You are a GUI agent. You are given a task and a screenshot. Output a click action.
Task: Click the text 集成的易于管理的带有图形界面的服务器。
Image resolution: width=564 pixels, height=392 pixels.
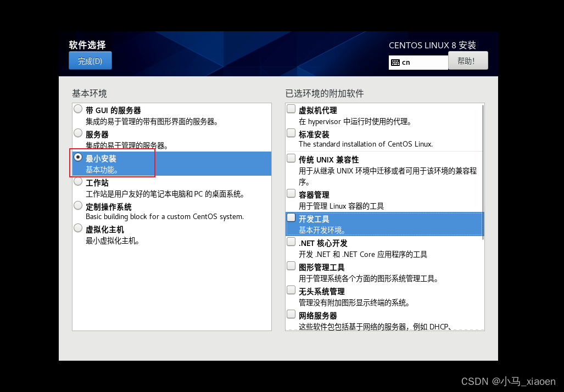click(152, 121)
